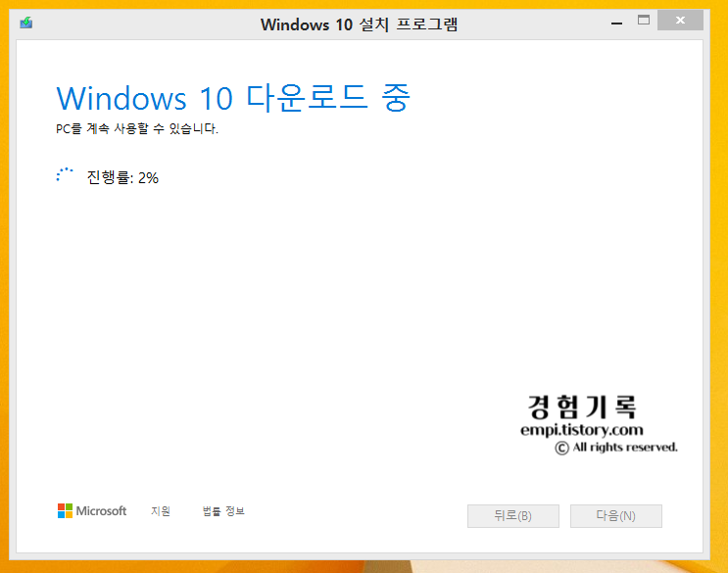The height and width of the screenshot is (573, 728).
Task: Click 'PC를 계속 사용할 수 있습니다.' text
Action: click(137, 128)
